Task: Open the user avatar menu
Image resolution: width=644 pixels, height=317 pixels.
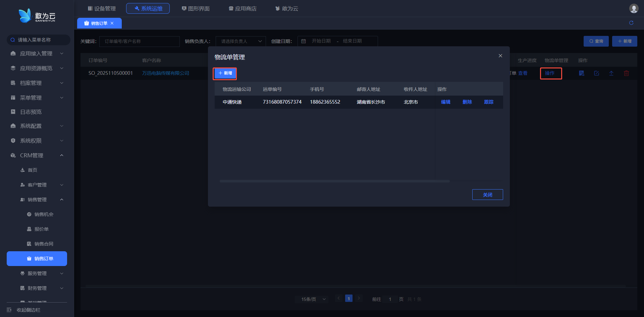Action: coord(633,8)
